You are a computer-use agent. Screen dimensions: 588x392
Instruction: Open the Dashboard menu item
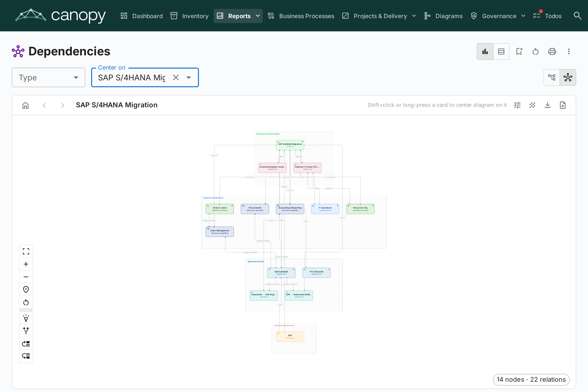click(x=142, y=16)
